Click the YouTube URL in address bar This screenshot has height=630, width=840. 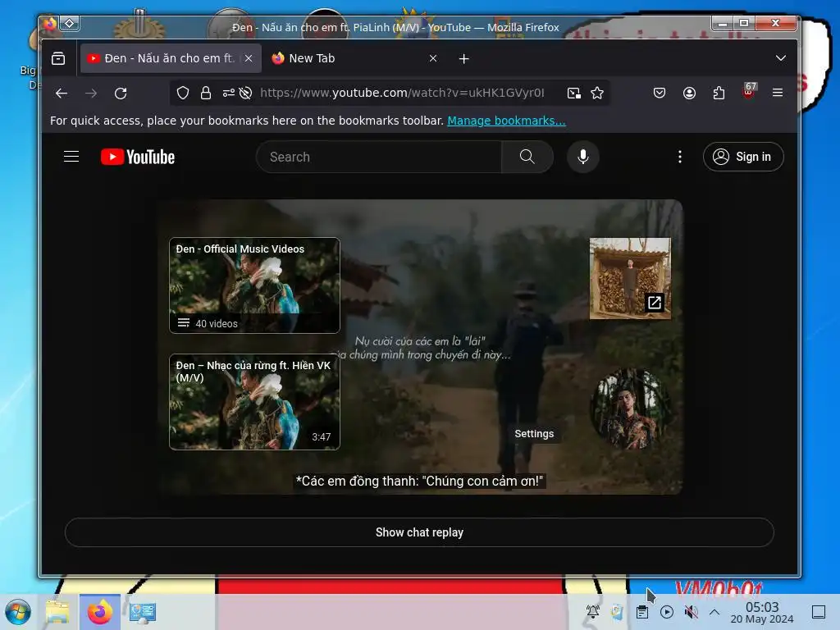[402, 93]
